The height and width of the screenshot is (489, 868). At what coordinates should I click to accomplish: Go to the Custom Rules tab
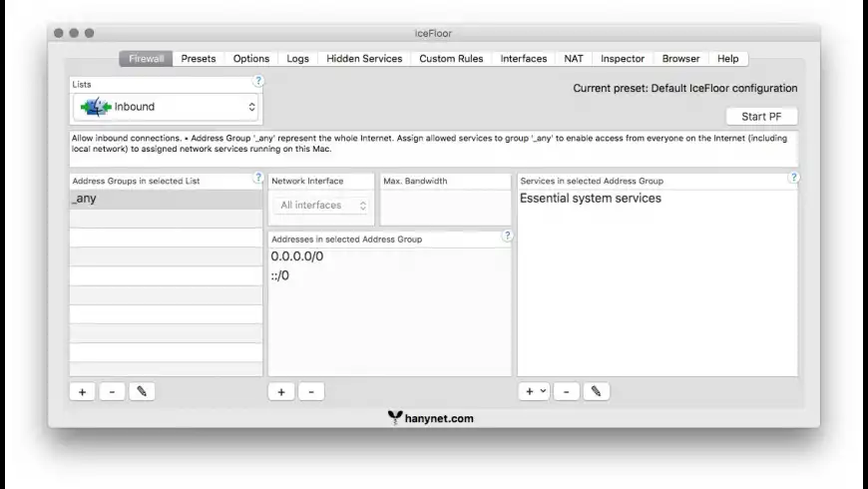[x=451, y=59]
